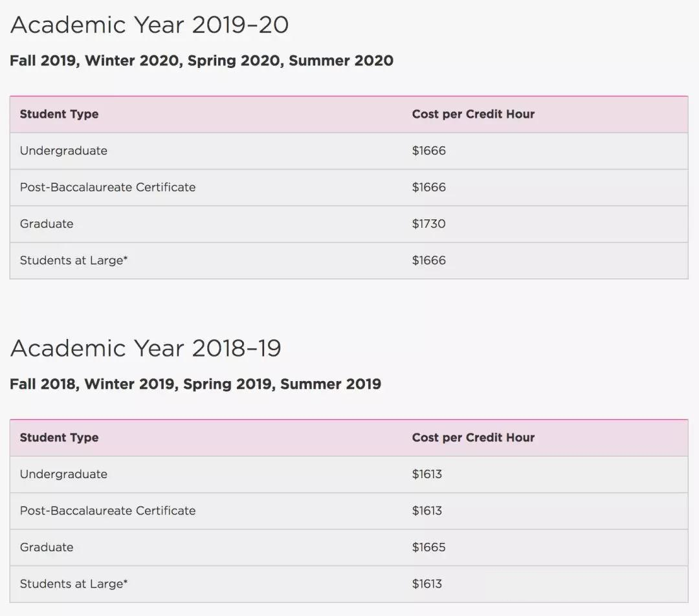Select Post-Baccalaureate Certificate in the 2018–19 table

107,511
